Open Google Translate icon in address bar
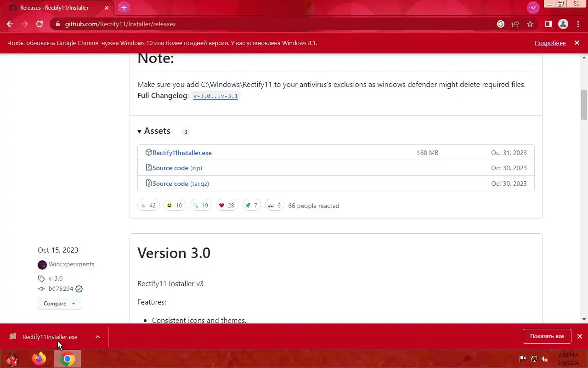 click(x=501, y=24)
